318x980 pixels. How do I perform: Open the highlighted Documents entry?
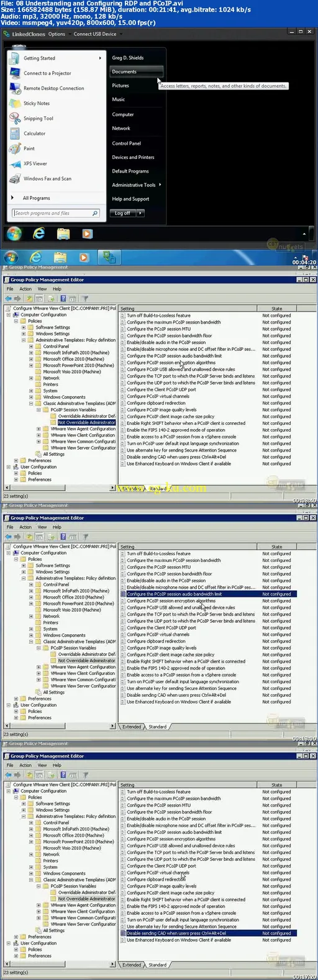pos(136,71)
